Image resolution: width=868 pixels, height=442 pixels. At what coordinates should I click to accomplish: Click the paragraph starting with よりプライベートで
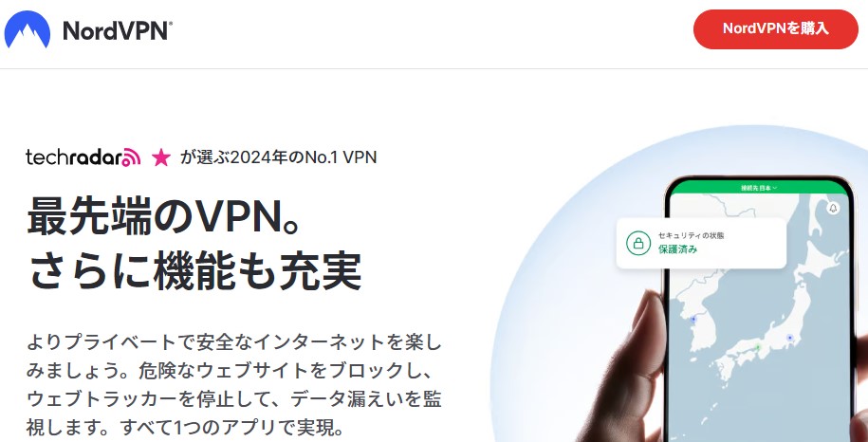[x=233, y=384]
